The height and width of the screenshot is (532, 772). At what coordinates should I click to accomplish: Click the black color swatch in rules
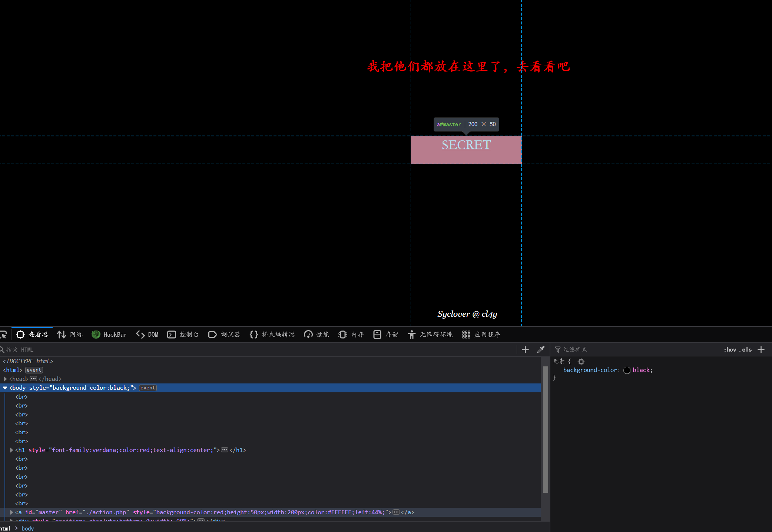[627, 370]
